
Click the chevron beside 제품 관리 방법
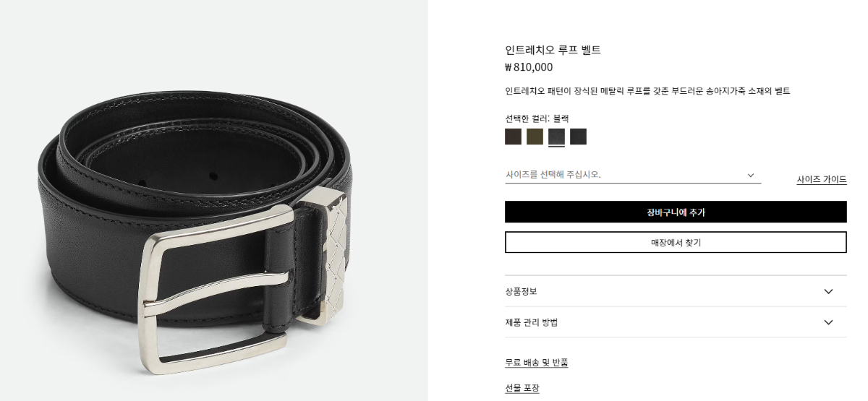828,322
